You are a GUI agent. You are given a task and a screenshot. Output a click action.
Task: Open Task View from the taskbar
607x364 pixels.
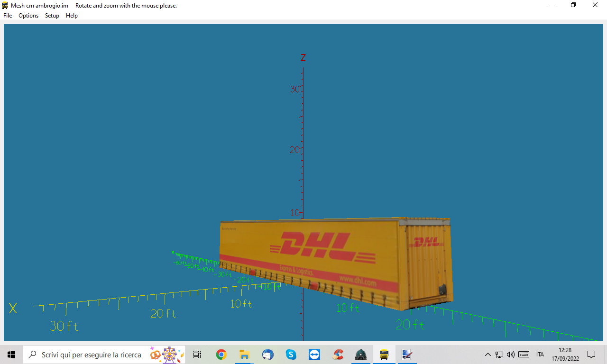tap(197, 355)
